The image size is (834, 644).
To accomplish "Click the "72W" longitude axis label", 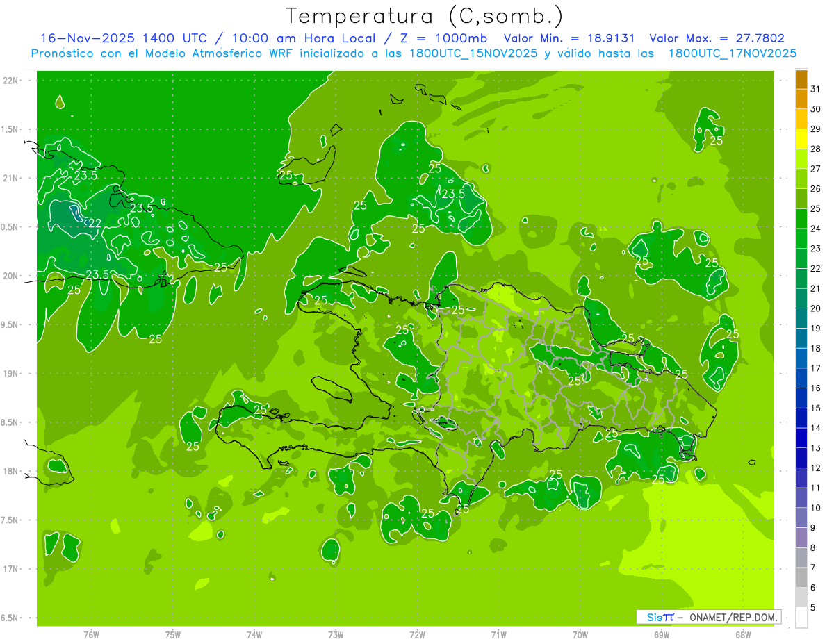I will click(x=417, y=634).
